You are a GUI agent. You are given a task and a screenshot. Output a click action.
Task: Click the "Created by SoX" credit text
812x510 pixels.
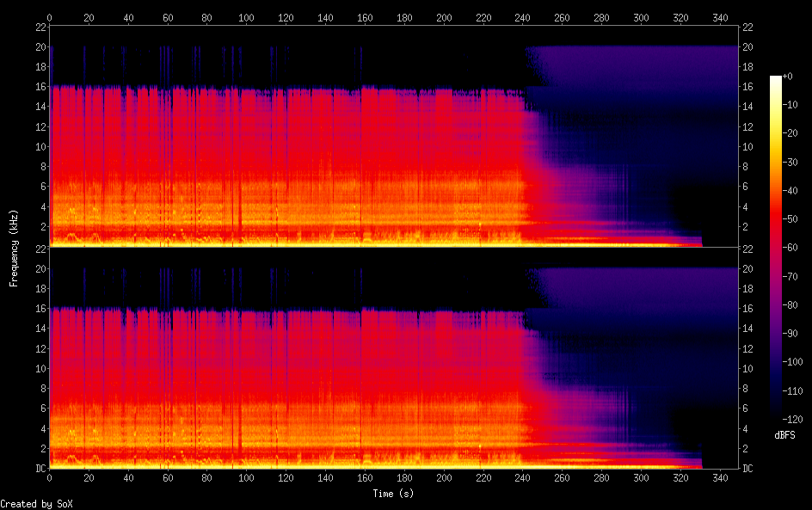(34, 504)
